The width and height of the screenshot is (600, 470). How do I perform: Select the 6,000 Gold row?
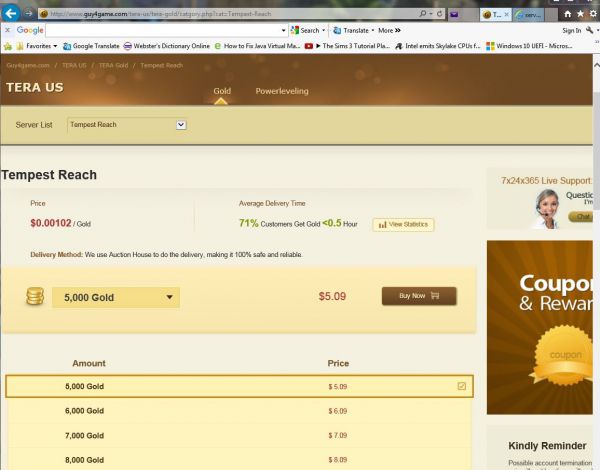[x=238, y=411]
